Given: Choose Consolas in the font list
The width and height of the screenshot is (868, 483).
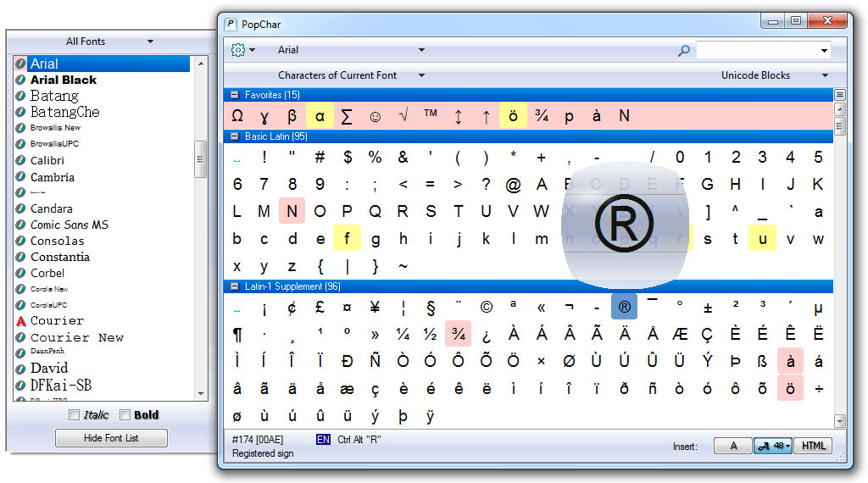Looking at the screenshot, I should (57, 241).
